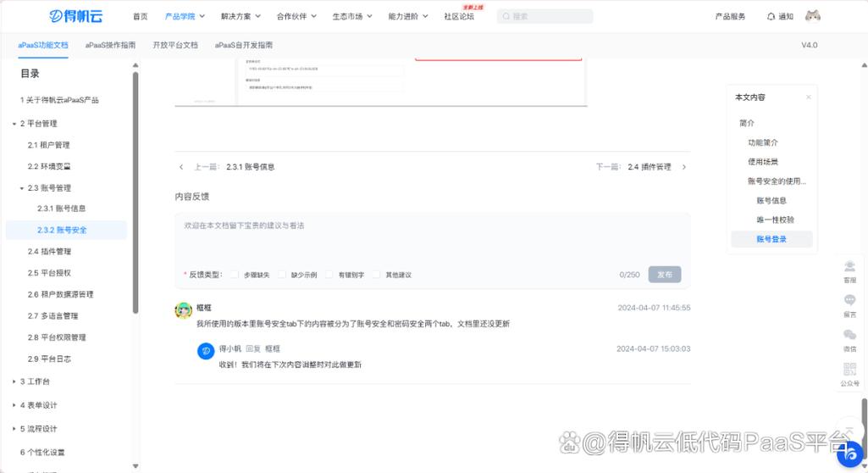
Task: Open 2.8 平台权限管理 in directory
Action: click(x=57, y=337)
